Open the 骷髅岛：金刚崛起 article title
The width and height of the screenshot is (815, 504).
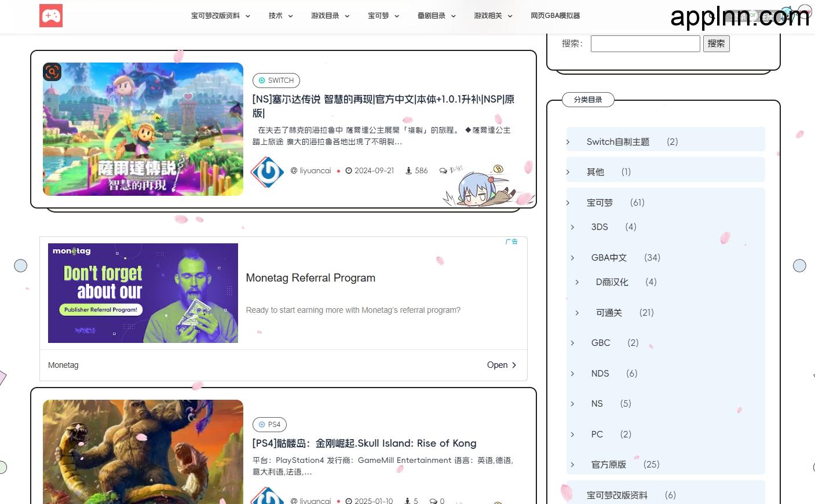coord(364,443)
